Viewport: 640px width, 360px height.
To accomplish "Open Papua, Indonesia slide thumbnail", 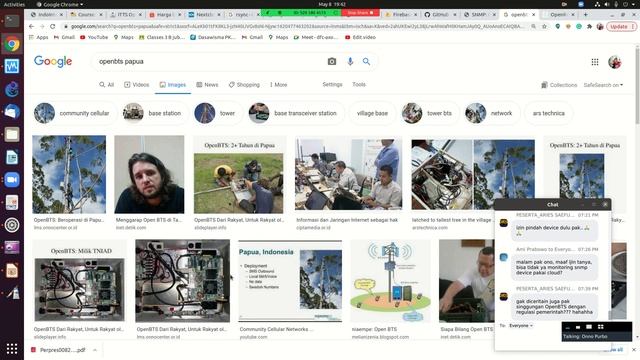I will point(290,281).
